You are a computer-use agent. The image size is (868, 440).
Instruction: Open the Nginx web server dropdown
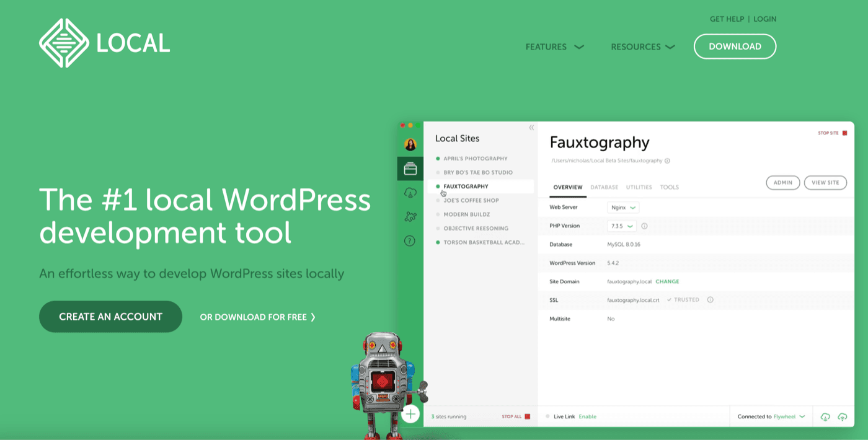tap(623, 208)
